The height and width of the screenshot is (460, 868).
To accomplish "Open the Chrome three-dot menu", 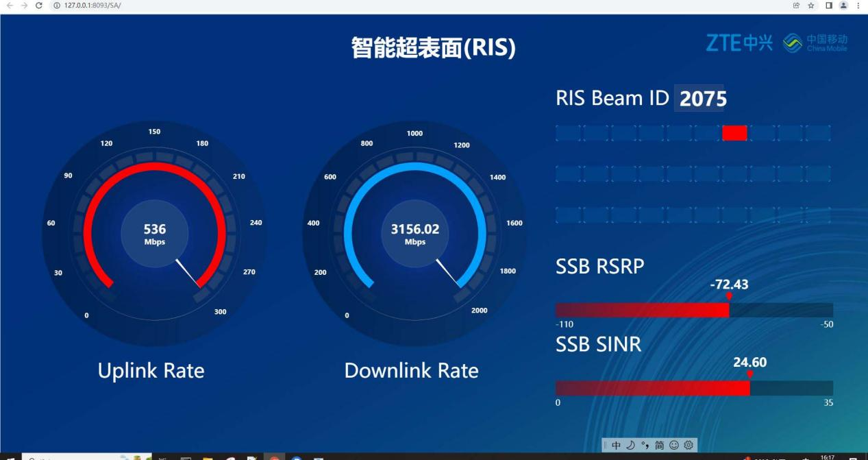I will [x=858, y=5].
